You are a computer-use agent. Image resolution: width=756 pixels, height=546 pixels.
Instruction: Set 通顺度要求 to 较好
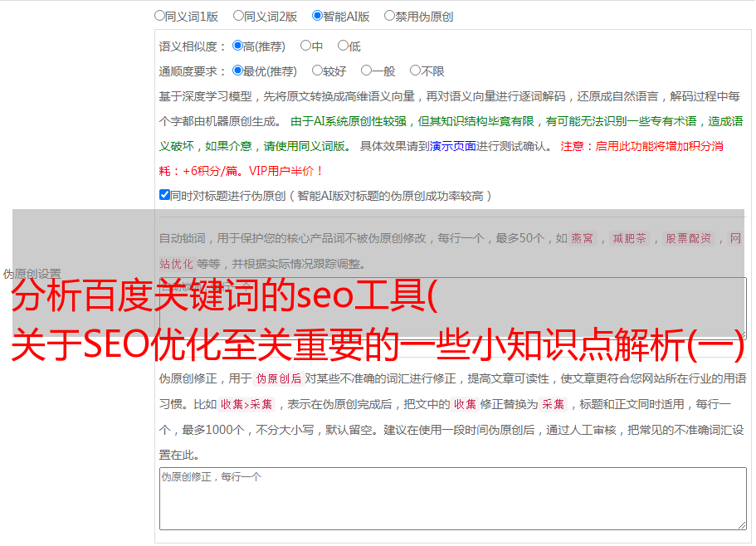coord(317,71)
